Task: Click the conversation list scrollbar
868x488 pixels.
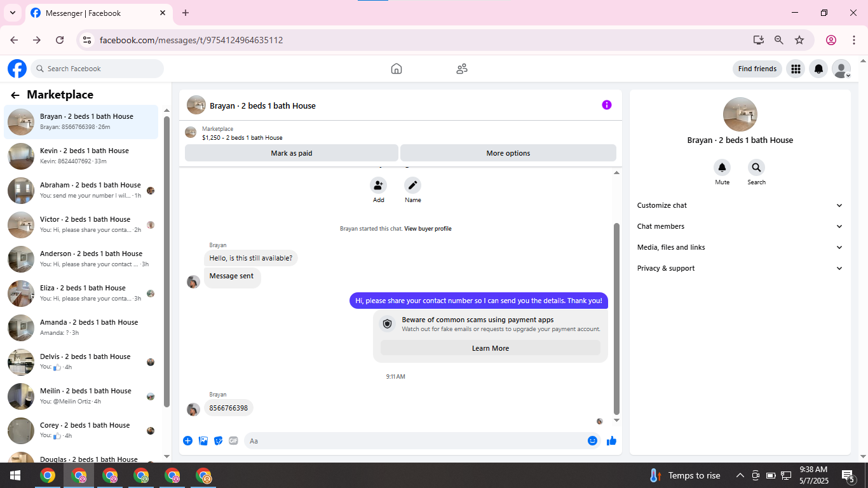Action: 166,261
